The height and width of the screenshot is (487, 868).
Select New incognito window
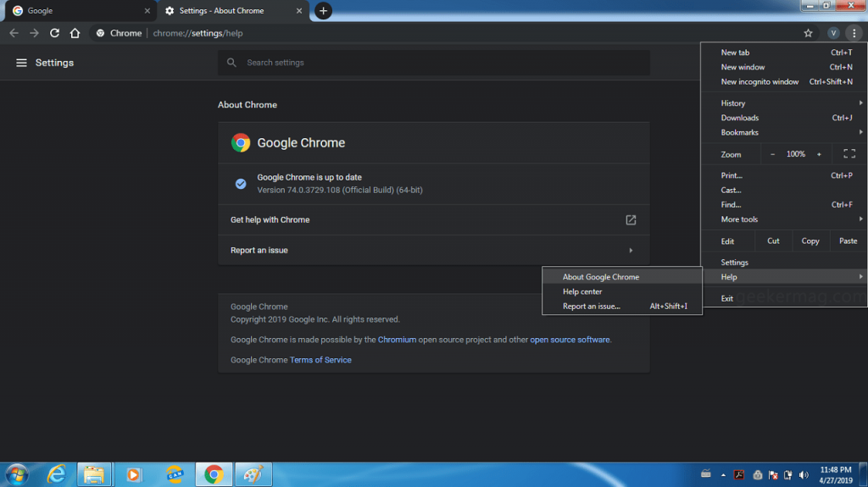click(783, 82)
